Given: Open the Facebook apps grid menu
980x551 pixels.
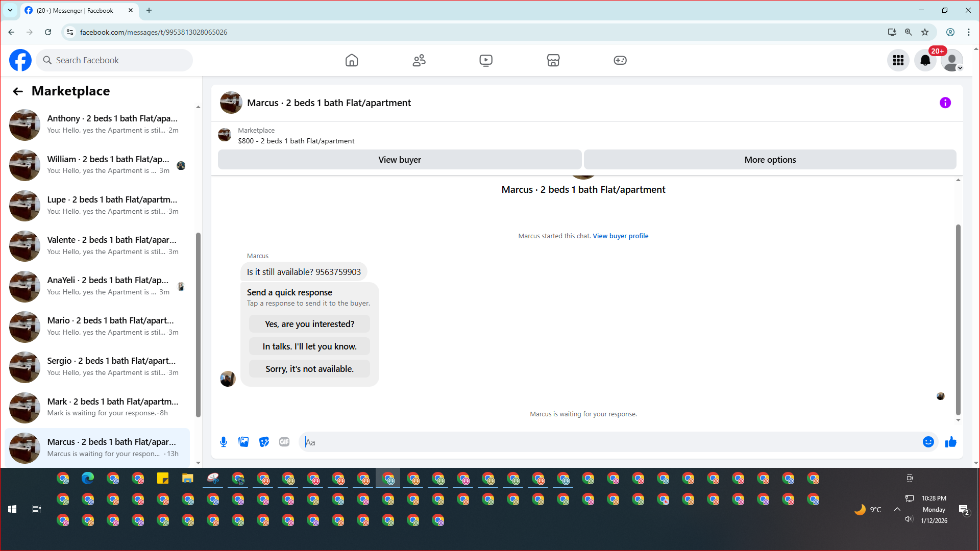Looking at the screenshot, I should (898, 60).
